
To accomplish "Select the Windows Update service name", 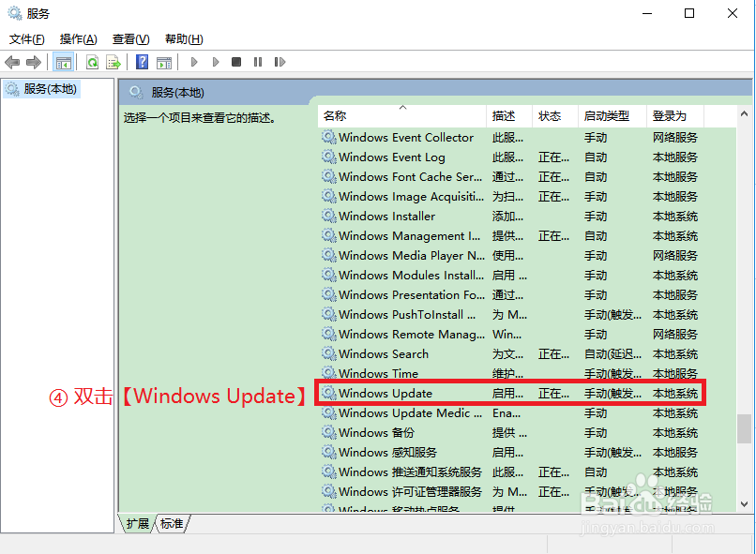I will [x=386, y=394].
